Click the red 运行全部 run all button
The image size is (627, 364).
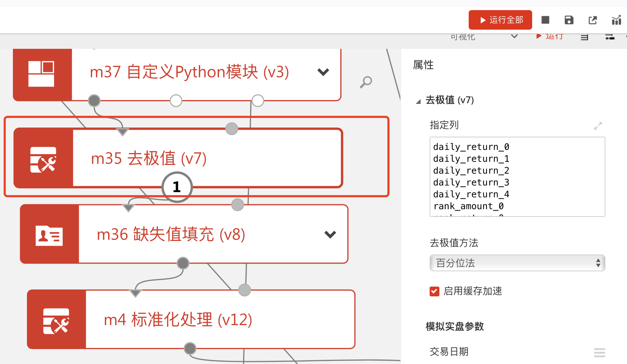coord(500,20)
